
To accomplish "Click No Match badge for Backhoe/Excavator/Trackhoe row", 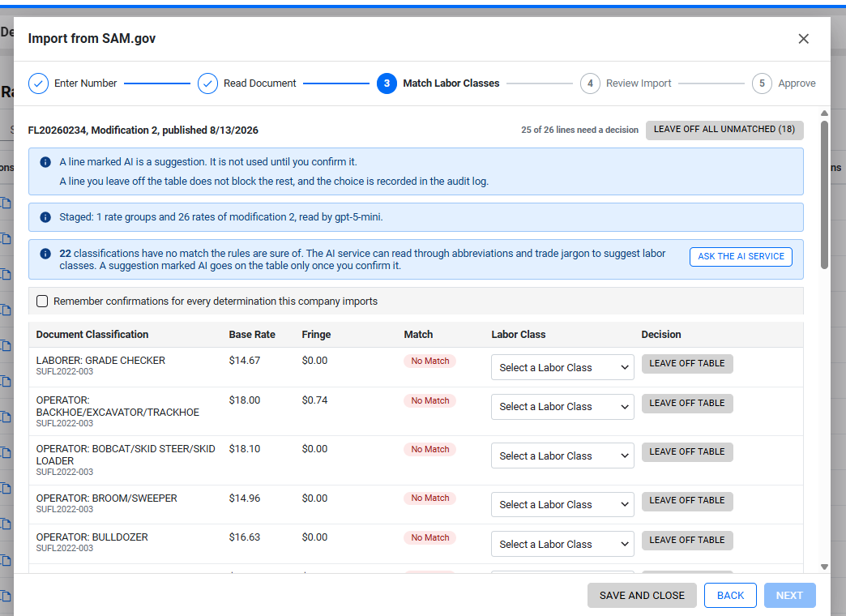I will pos(430,400).
